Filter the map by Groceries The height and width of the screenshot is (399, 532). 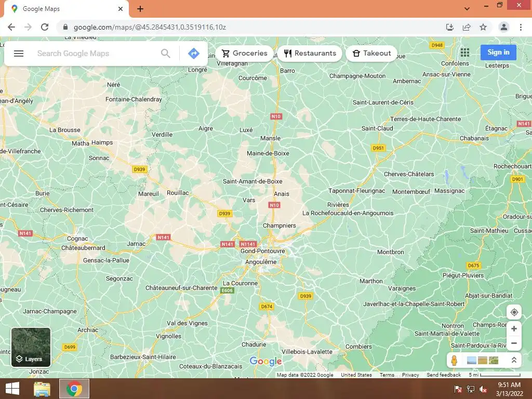click(x=244, y=54)
